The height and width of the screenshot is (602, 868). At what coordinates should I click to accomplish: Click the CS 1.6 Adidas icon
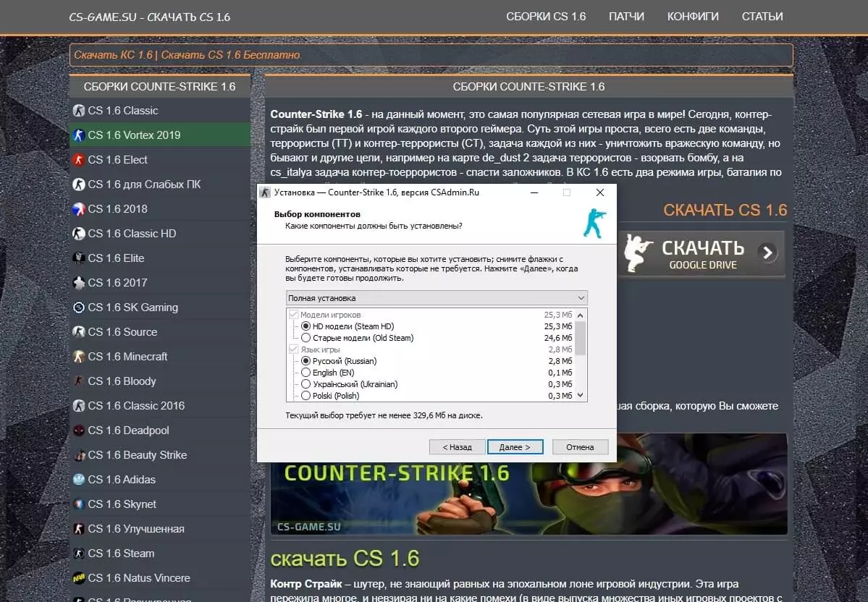click(79, 480)
